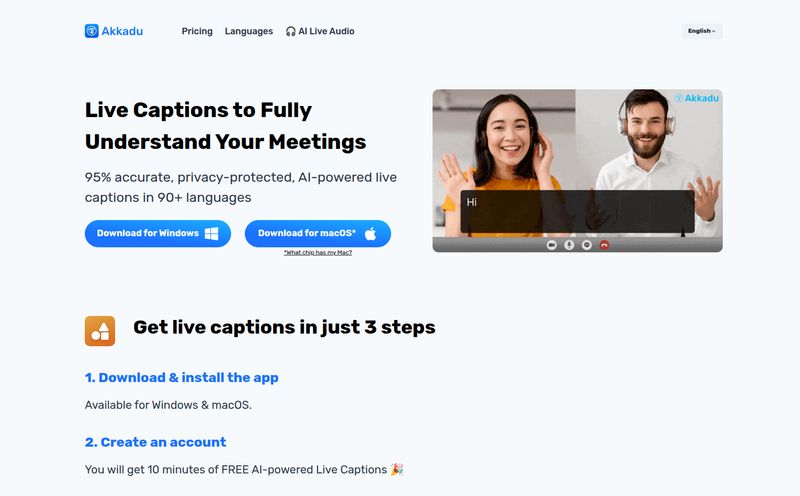
Task: Click the camera icon in the meeting preview
Action: pos(552,245)
